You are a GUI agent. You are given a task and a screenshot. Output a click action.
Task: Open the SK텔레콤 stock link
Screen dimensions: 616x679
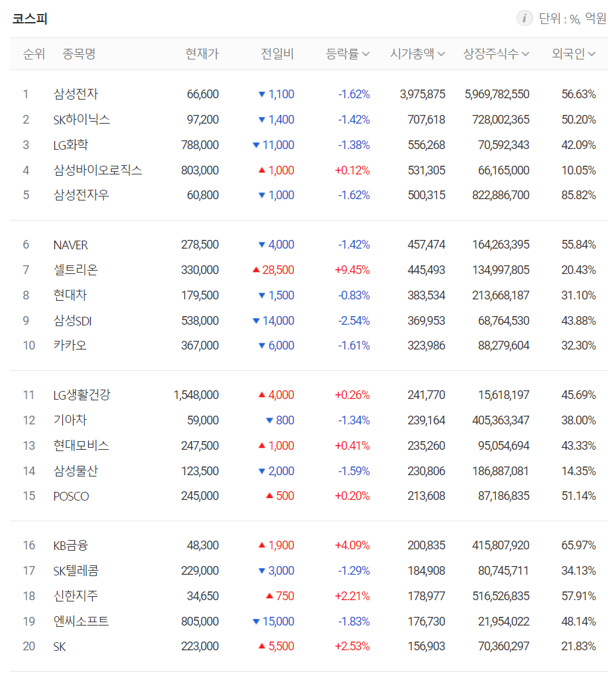[75, 571]
